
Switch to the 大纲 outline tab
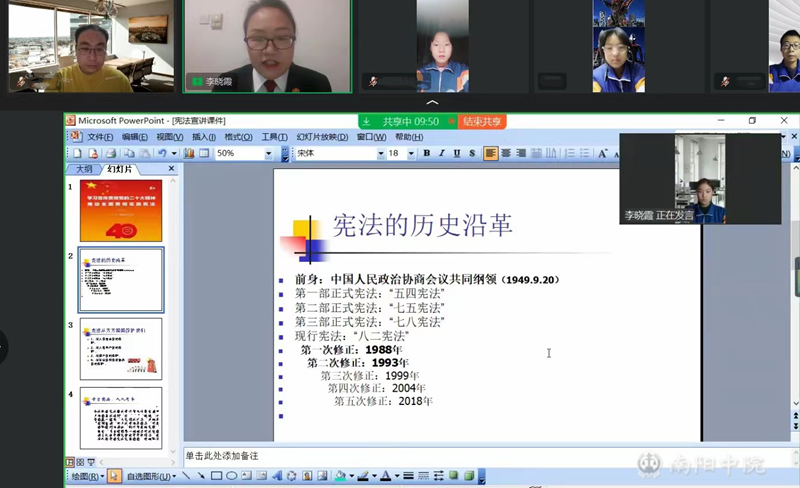tap(84, 170)
